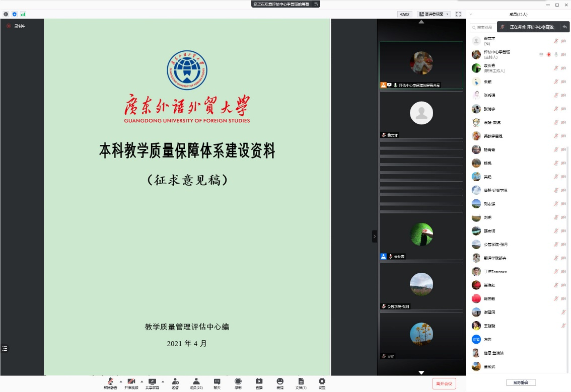
Task: Open the Chat (聊天) panel
Action: pyautogui.click(x=217, y=382)
